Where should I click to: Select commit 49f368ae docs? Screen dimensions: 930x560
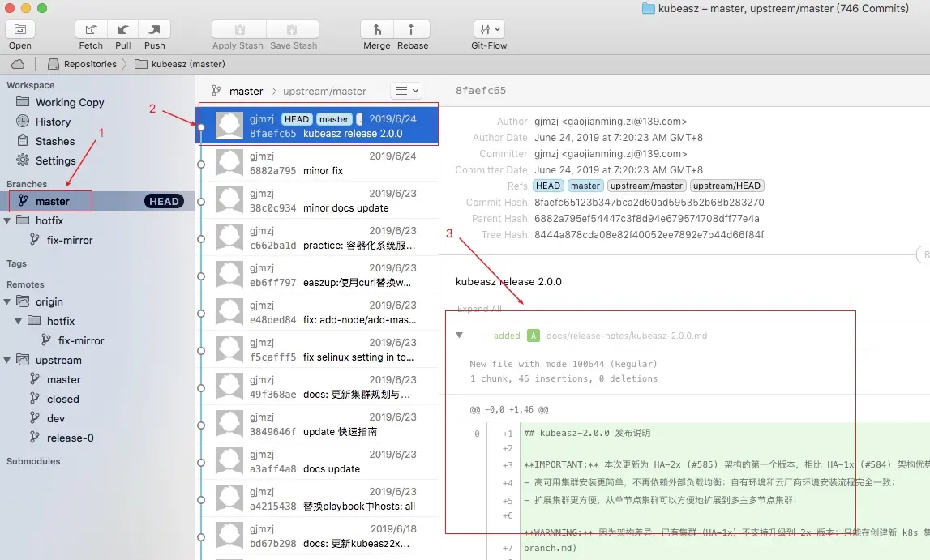tap(317, 387)
